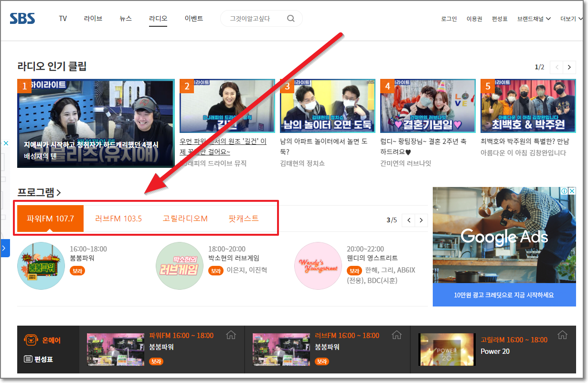Select the 고릴라디오M tab

point(185,219)
